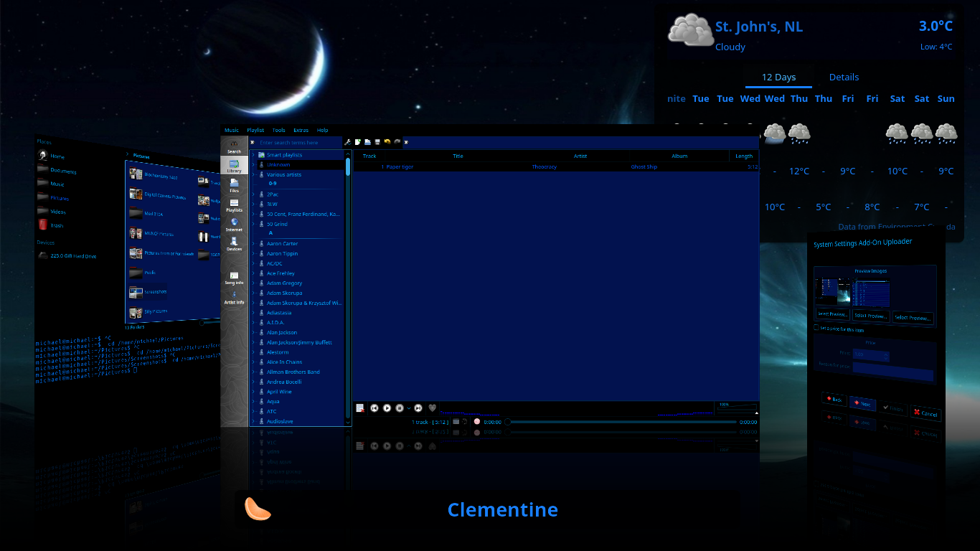This screenshot has height=551, width=980.
Task: Click the grey heart love icon
Action: 432,408
